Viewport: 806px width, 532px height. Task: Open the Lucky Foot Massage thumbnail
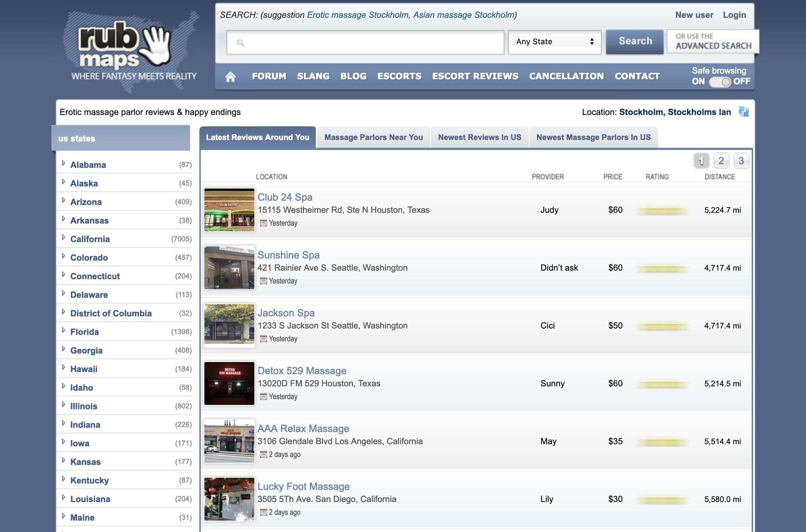point(229,499)
